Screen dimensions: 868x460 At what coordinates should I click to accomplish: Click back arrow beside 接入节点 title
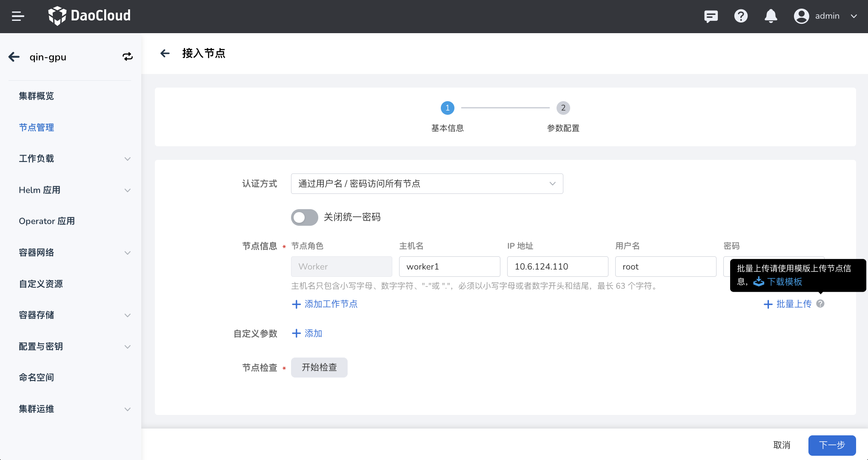point(165,53)
